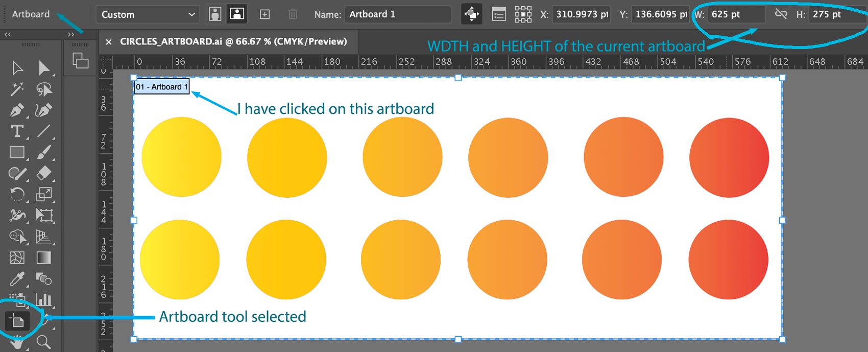Select the Type tool
Viewport: 868px width, 352px height.
[17, 131]
